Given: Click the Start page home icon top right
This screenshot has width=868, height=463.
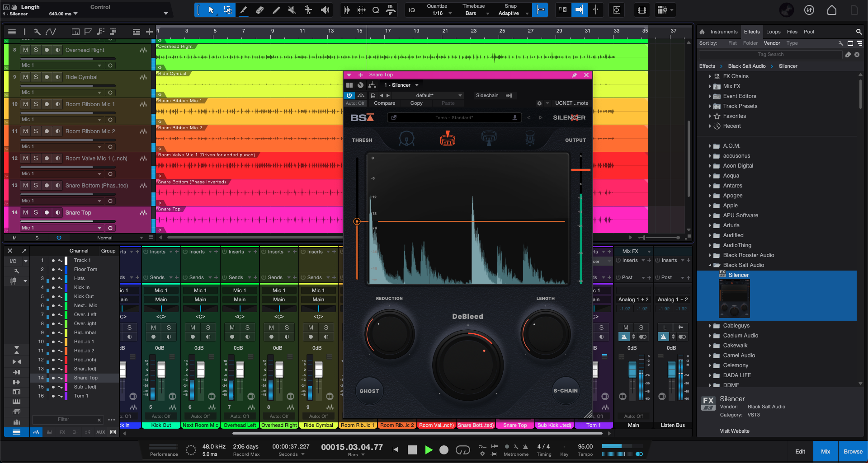Looking at the screenshot, I should coord(831,10).
